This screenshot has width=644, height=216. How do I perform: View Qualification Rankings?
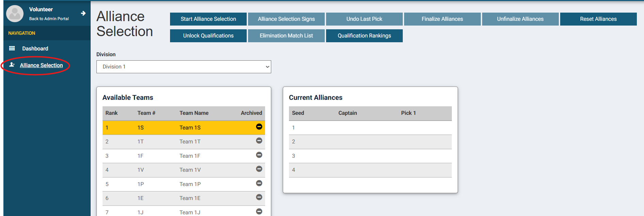(x=364, y=36)
